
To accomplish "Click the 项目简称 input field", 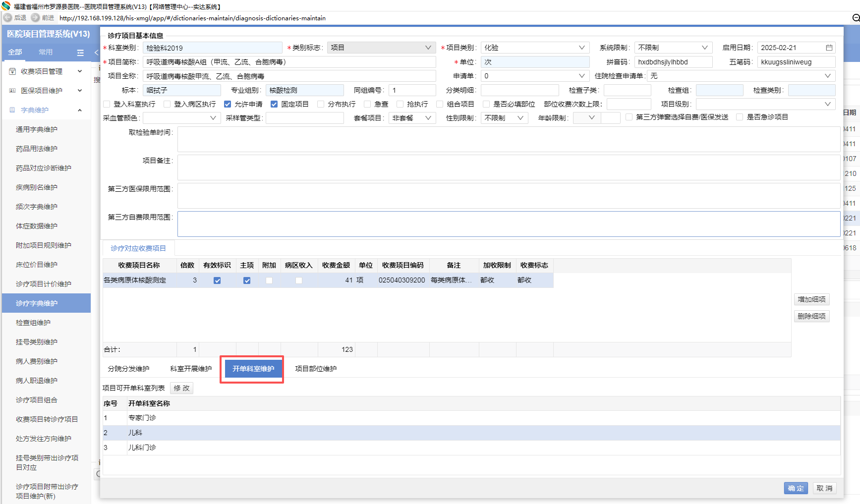I will pyautogui.click(x=289, y=62).
